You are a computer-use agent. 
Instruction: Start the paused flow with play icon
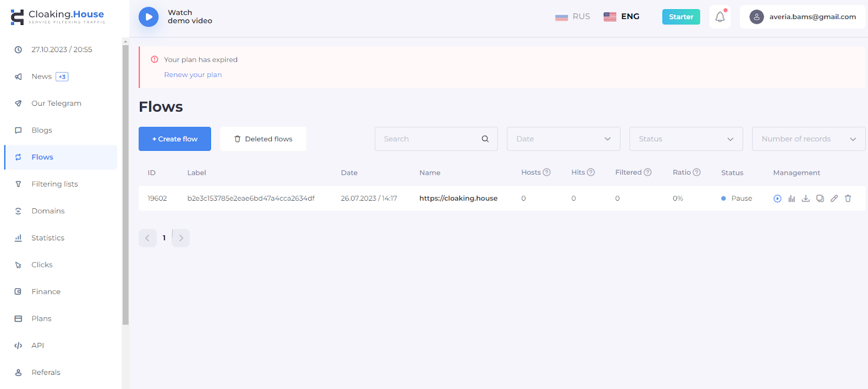coord(777,199)
